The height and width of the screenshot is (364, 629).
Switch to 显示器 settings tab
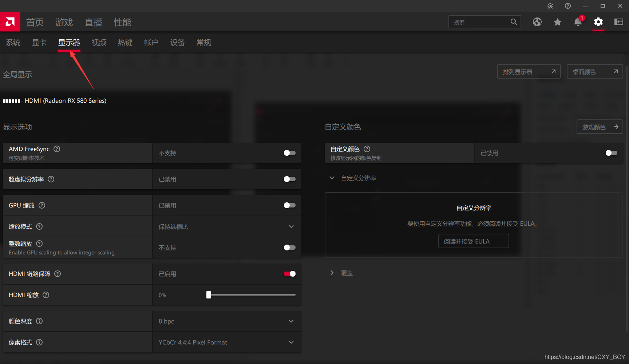click(x=69, y=43)
